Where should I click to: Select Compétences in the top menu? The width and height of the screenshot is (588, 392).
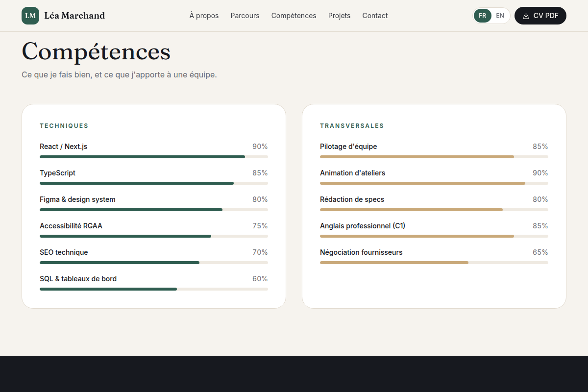pos(294,16)
